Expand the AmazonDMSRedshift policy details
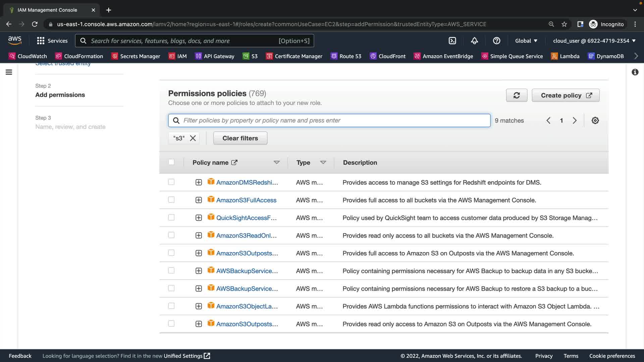The image size is (644, 362). (x=199, y=182)
